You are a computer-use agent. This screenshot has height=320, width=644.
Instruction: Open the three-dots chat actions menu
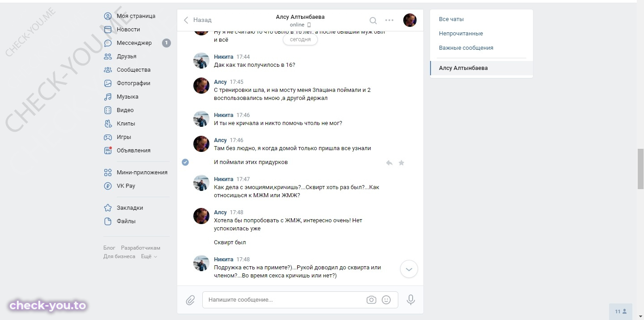389,20
